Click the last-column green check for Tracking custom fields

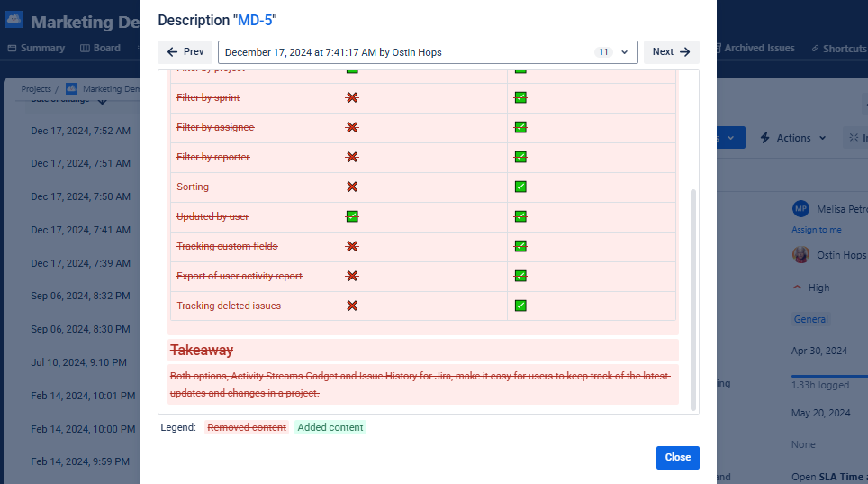[520, 246]
